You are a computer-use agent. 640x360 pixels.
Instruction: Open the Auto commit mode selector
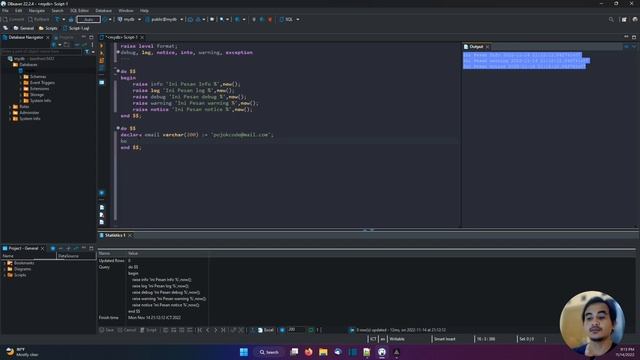point(89,19)
